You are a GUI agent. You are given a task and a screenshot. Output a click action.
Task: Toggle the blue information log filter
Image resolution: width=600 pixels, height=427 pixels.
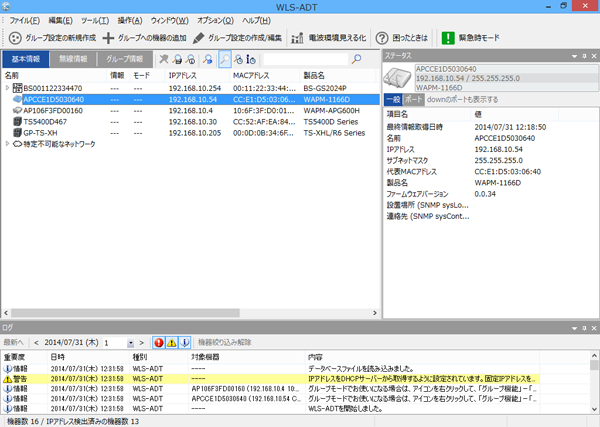(185, 342)
